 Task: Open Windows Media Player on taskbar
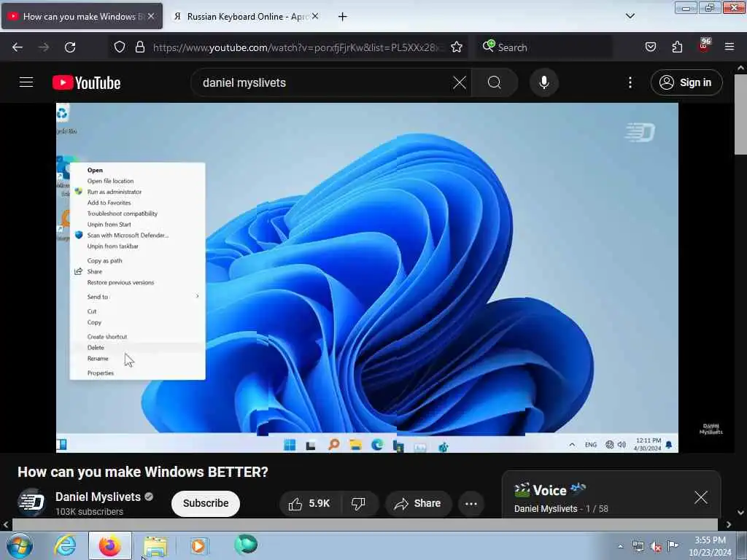click(x=198, y=545)
